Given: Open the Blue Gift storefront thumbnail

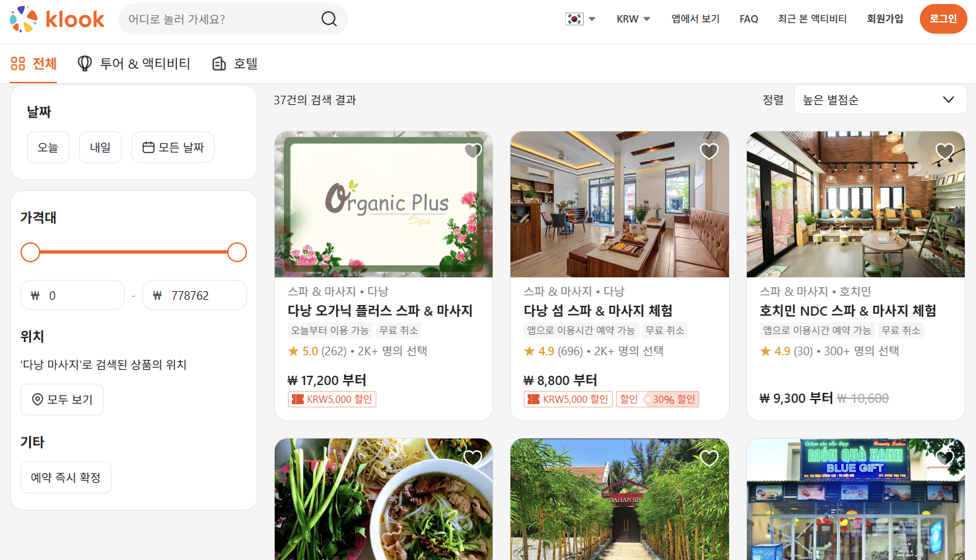Looking at the screenshot, I should tap(856, 499).
